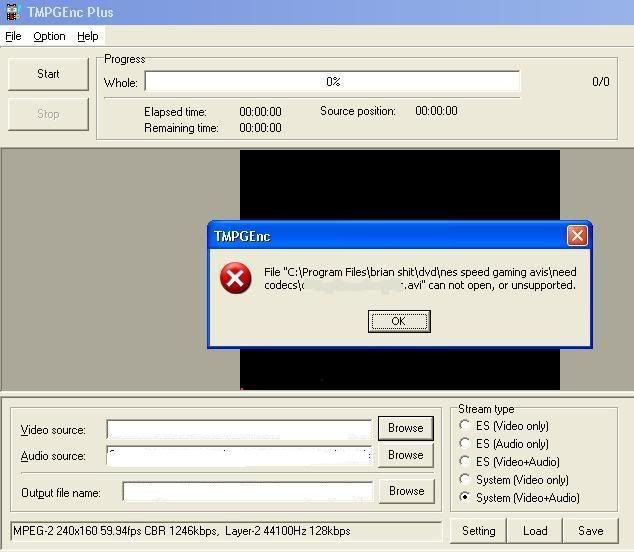
Task: Click the Whole progress bar
Action: click(x=332, y=82)
